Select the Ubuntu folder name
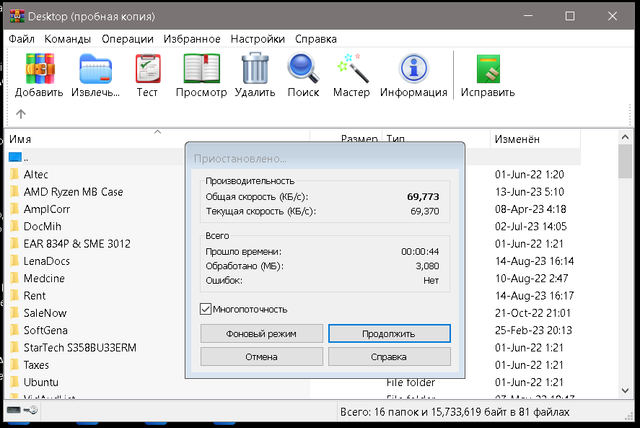This screenshot has width=640, height=428. coord(41,382)
